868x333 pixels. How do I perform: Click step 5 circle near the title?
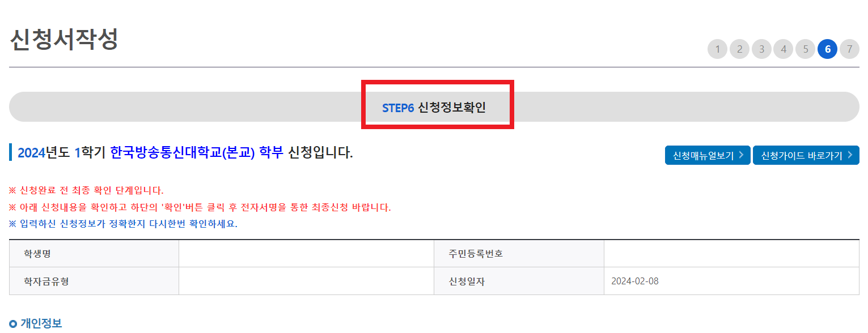[x=806, y=49]
